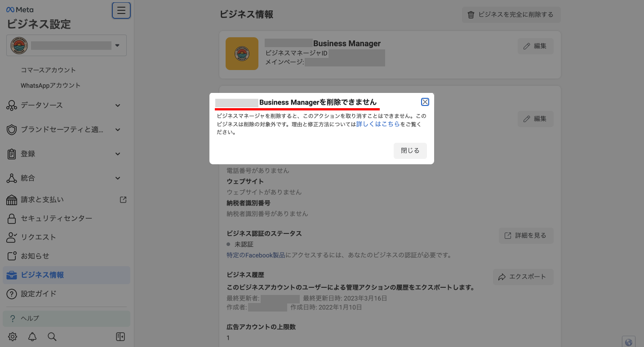
Task: Click the briefcase ビジネス情報 icon
Action: click(12, 275)
